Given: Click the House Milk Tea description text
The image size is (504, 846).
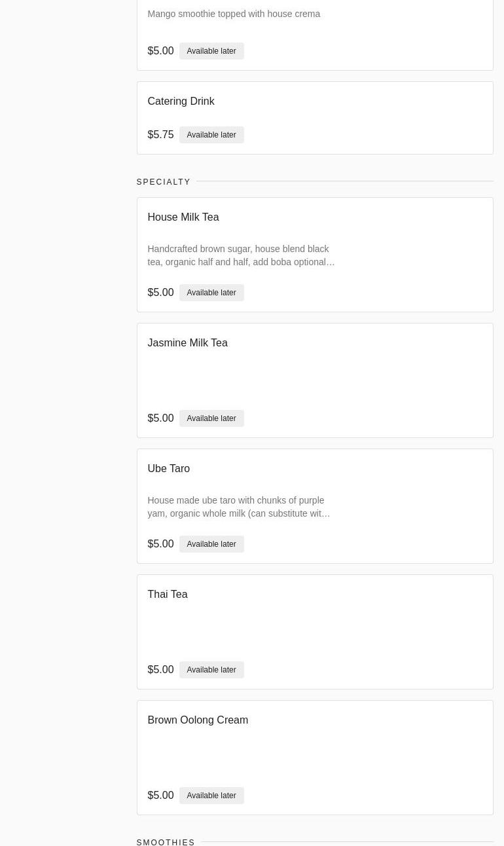Looking at the screenshot, I should click(x=241, y=255).
